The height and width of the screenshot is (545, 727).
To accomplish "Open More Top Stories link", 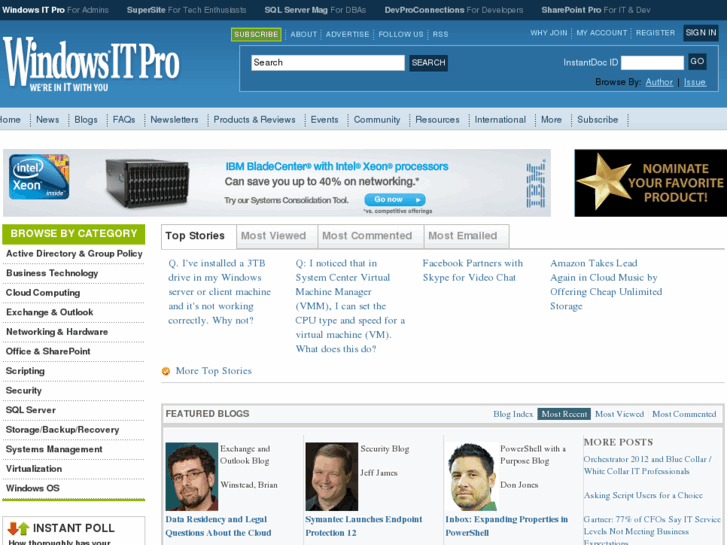I will click(214, 371).
